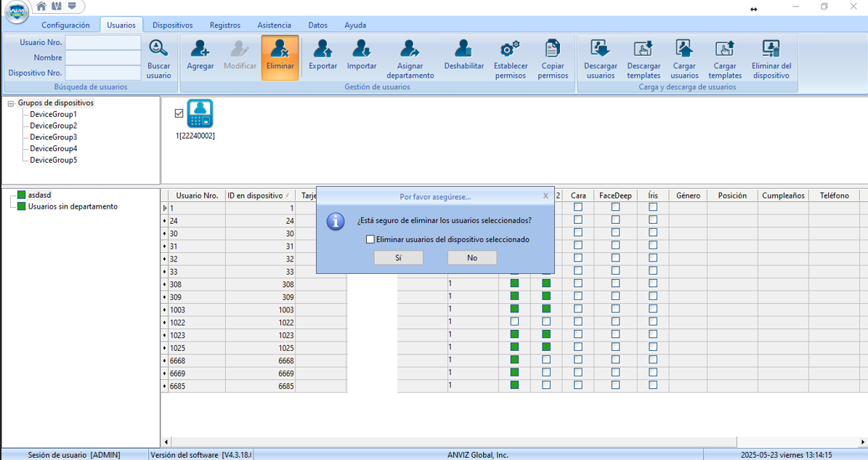Toggle Íris checkbox for user 30
The height and width of the screenshot is (460, 868).
click(653, 233)
